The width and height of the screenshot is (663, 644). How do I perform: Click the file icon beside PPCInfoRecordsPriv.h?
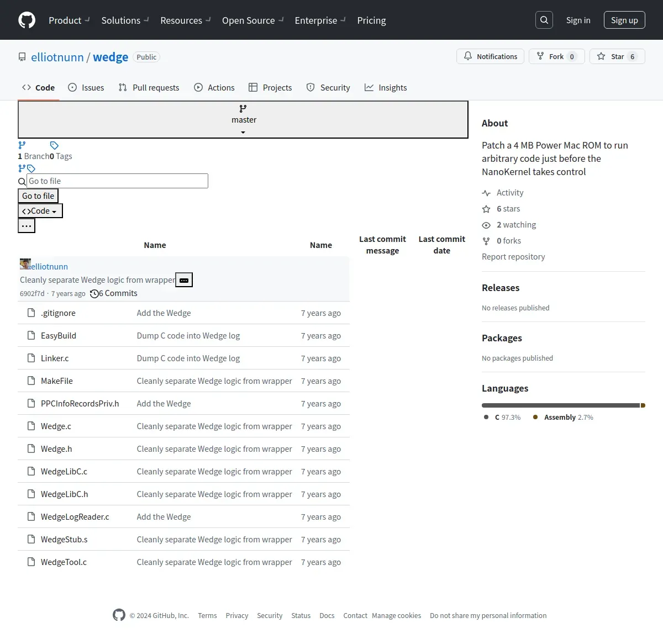[31, 403]
